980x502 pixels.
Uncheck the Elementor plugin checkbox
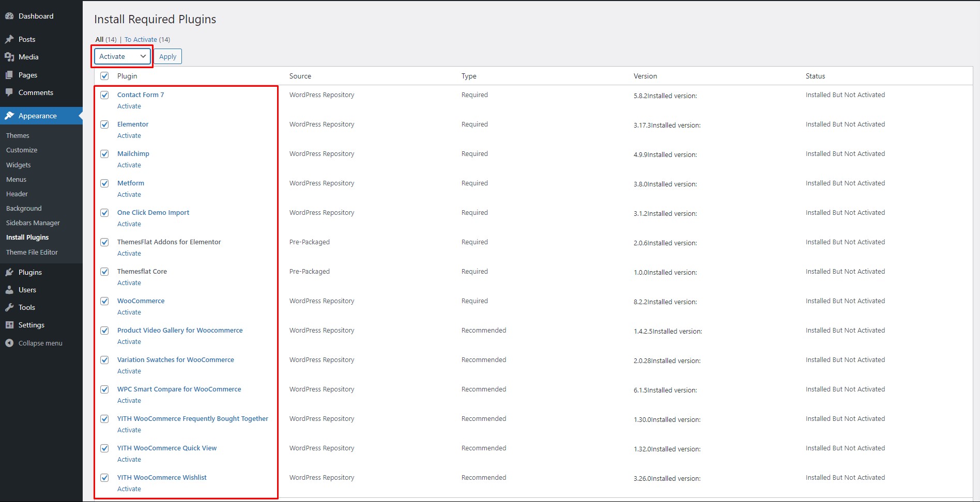pos(104,124)
